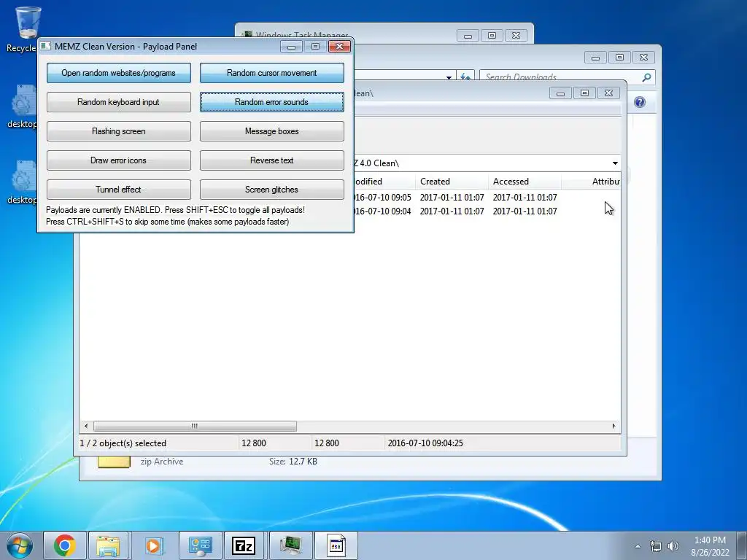Enable Random keyboard input payload
Viewport: 747px width, 560px height.
click(119, 102)
